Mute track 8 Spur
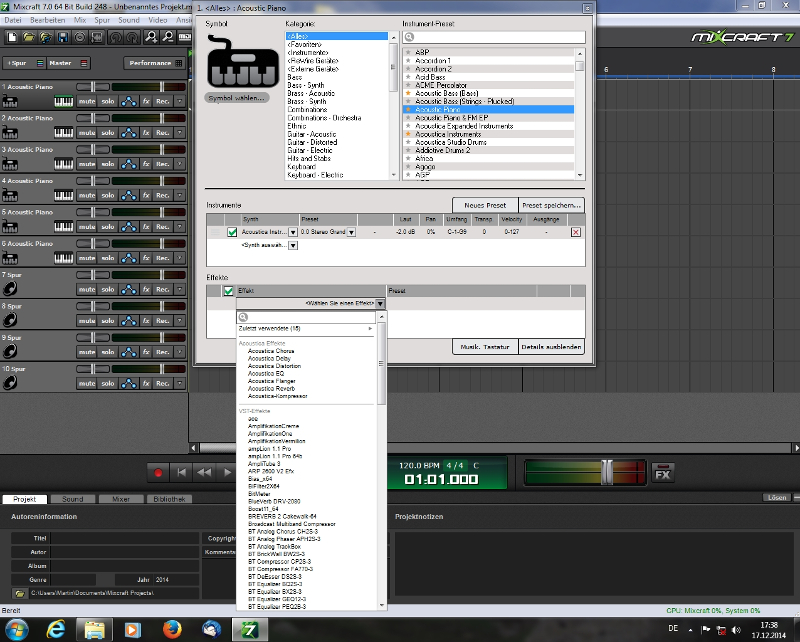 coord(87,320)
